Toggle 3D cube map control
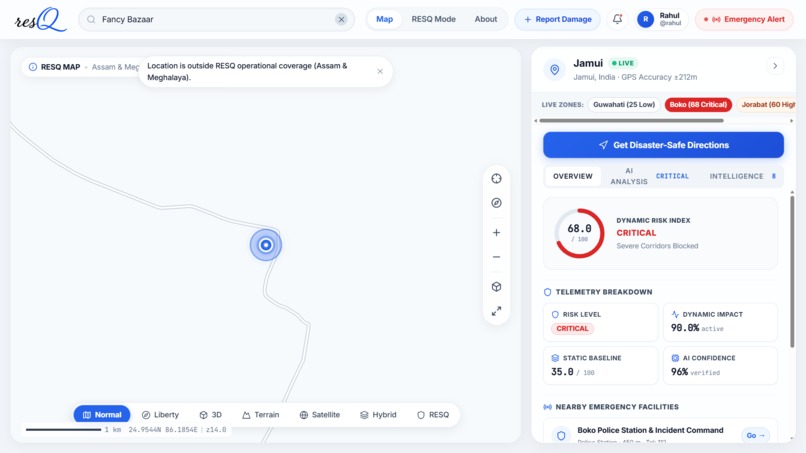 [497, 286]
